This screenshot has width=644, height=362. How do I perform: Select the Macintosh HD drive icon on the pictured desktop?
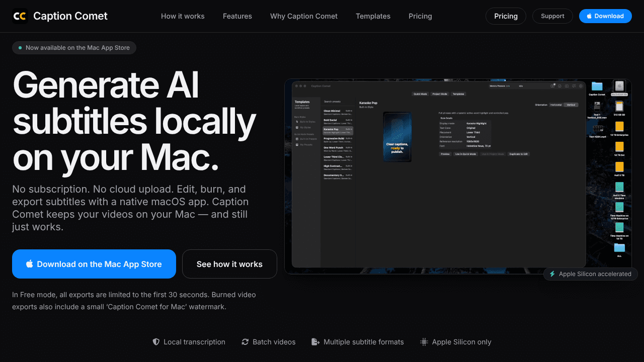click(x=619, y=86)
